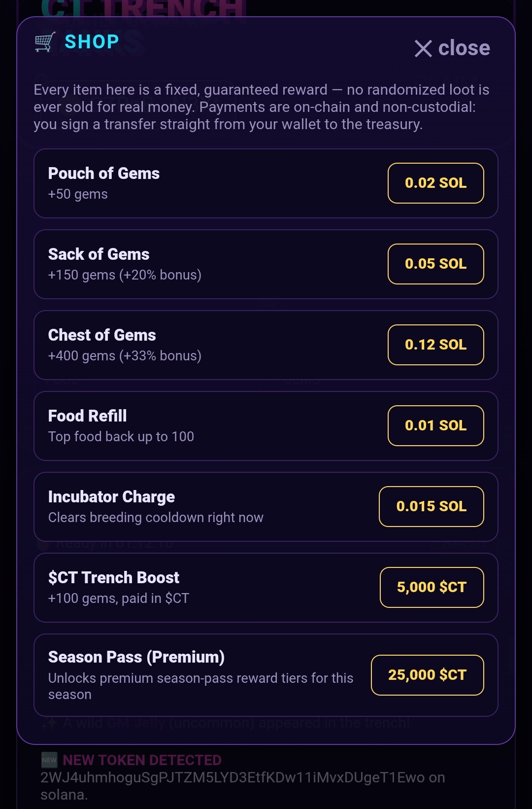The height and width of the screenshot is (809, 532).
Task: Tap the Season Pass (Premium) title
Action: [136, 657]
